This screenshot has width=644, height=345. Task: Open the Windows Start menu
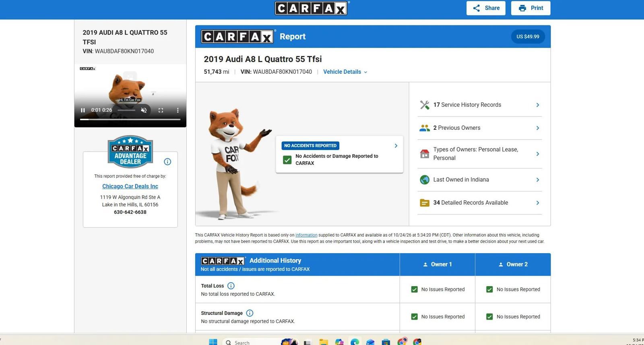pyautogui.click(x=213, y=342)
